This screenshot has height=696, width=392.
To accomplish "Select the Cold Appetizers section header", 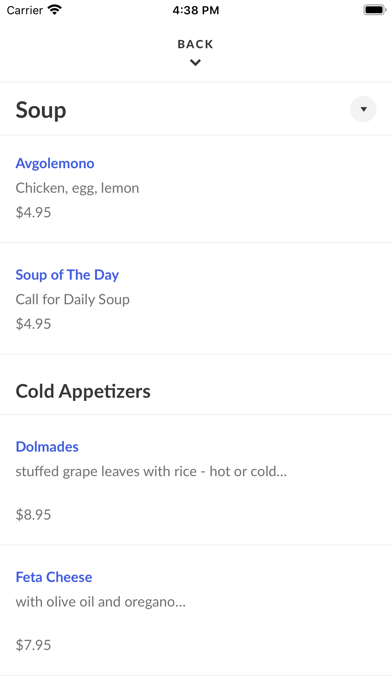I will tap(83, 392).
